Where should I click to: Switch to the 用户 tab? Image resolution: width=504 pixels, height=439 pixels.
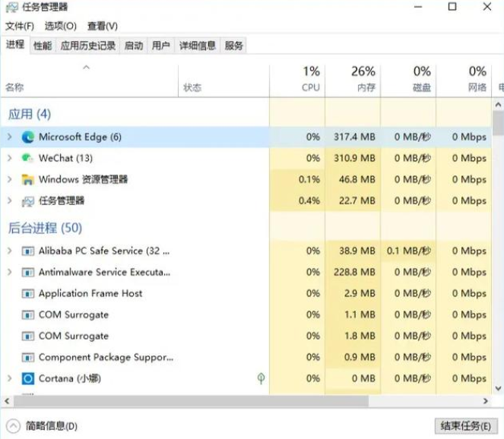click(x=161, y=46)
